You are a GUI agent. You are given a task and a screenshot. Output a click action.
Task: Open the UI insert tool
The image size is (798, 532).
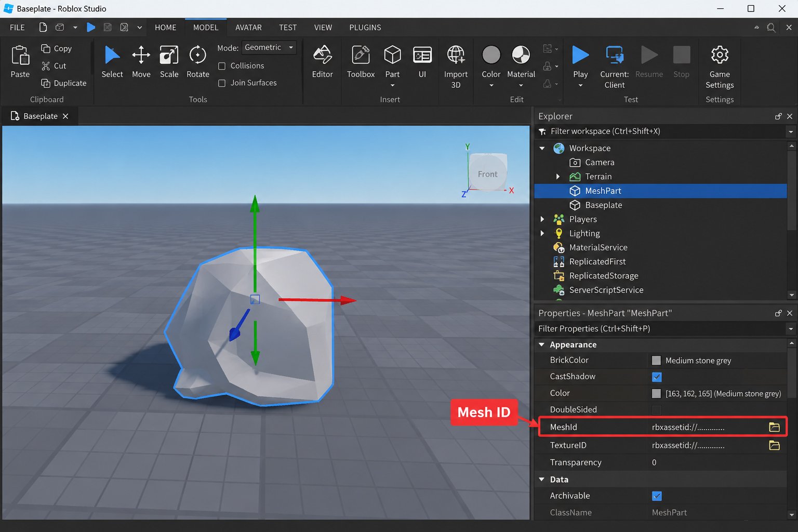pyautogui.click(x=422, y=62)
